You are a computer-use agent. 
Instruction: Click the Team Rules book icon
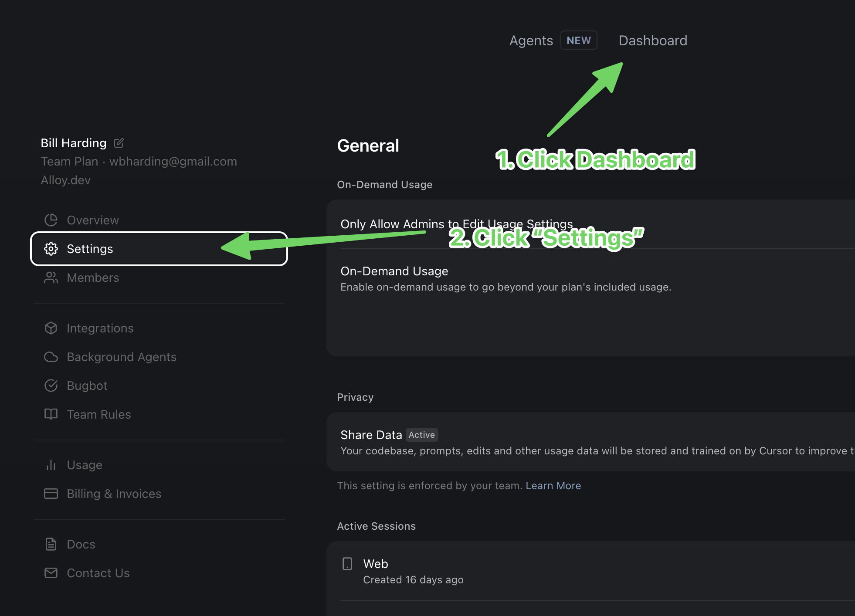(51, 414)
